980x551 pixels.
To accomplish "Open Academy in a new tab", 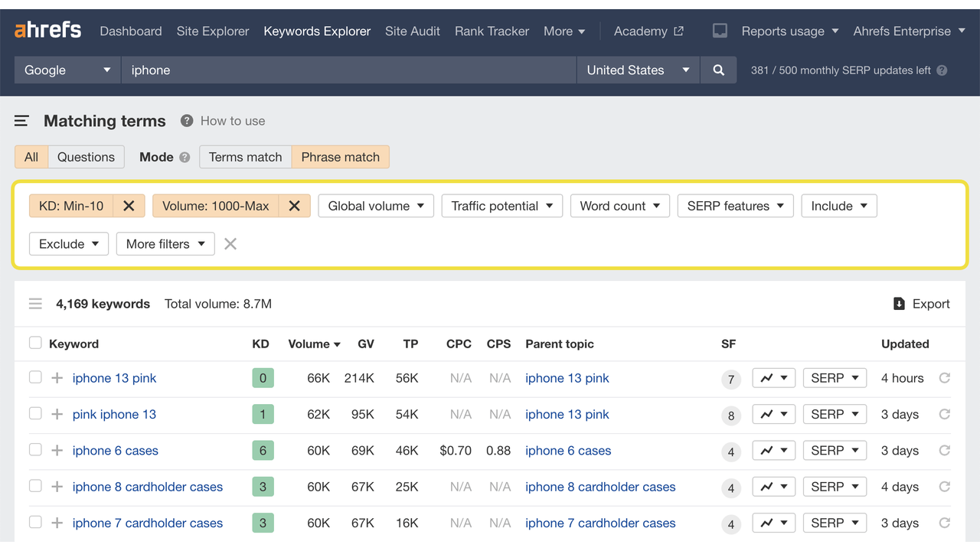I will tap(648, 31).
